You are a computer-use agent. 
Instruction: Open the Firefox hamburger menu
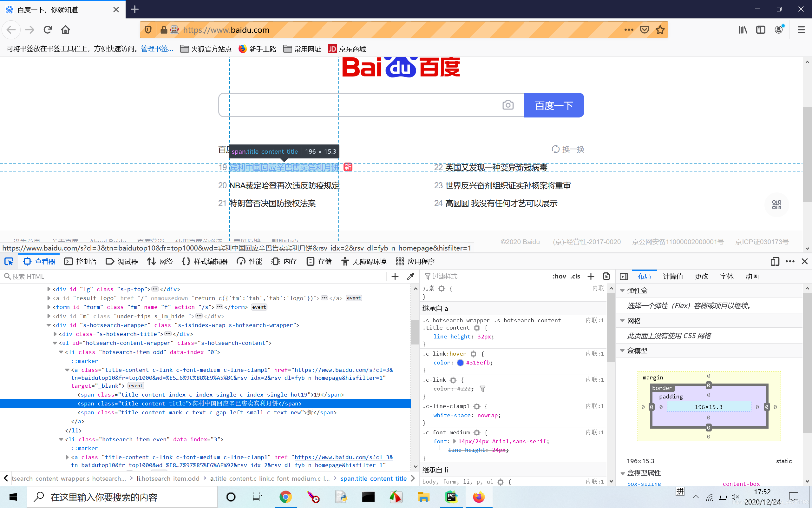pyautogui.click(x=801, y=30)
